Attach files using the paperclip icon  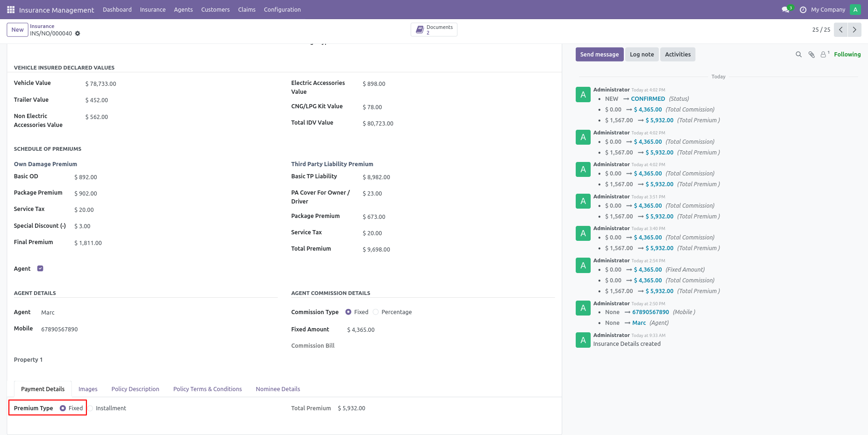[x=812, y=55]
